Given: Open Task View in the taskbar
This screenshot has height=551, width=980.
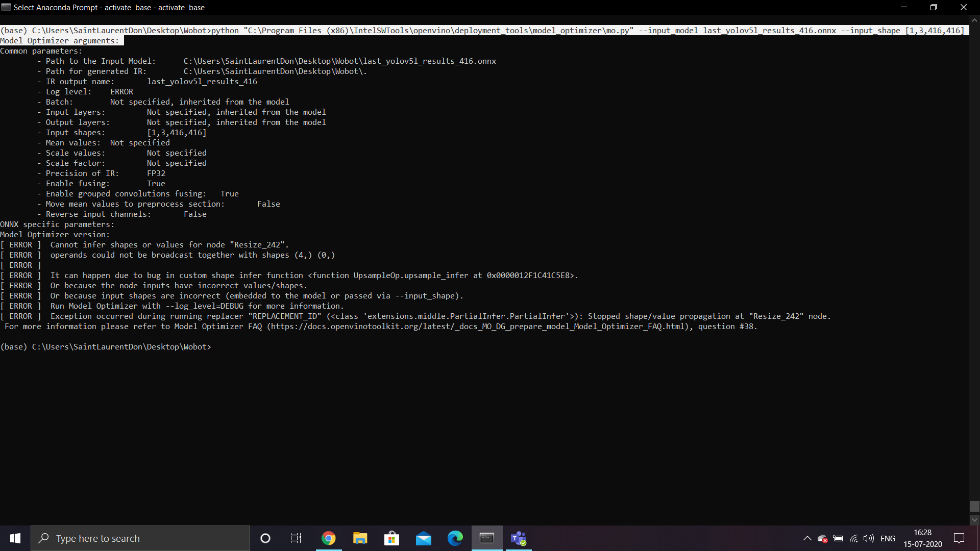Looking at the screenshot, I should [x=296, y=538].
